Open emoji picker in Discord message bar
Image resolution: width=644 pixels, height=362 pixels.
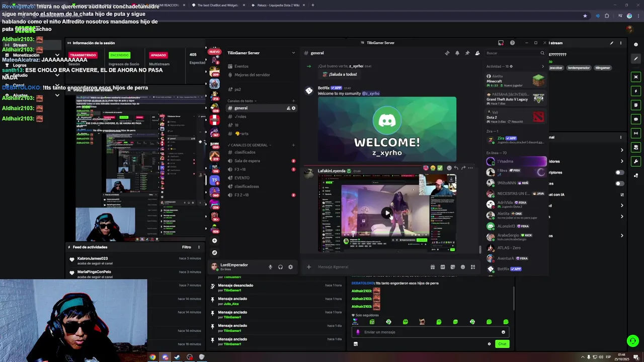[x=462, y=267]
